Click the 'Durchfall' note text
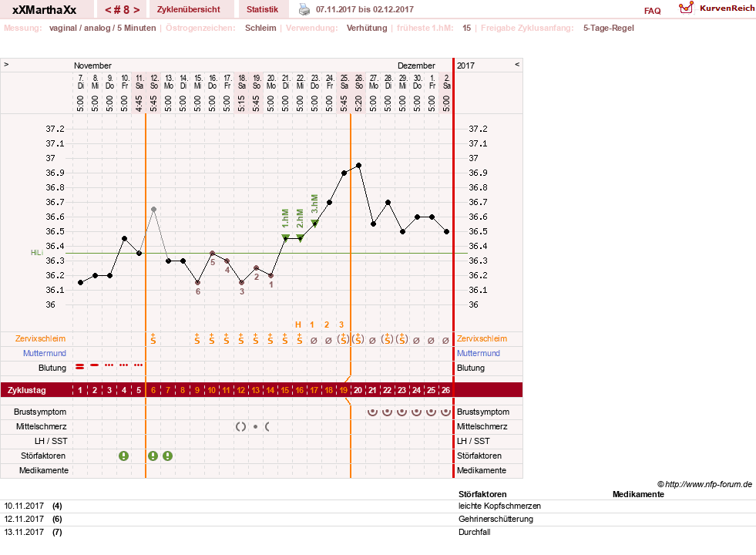This screenshot has width=756, height=555. tap(475, 532)
